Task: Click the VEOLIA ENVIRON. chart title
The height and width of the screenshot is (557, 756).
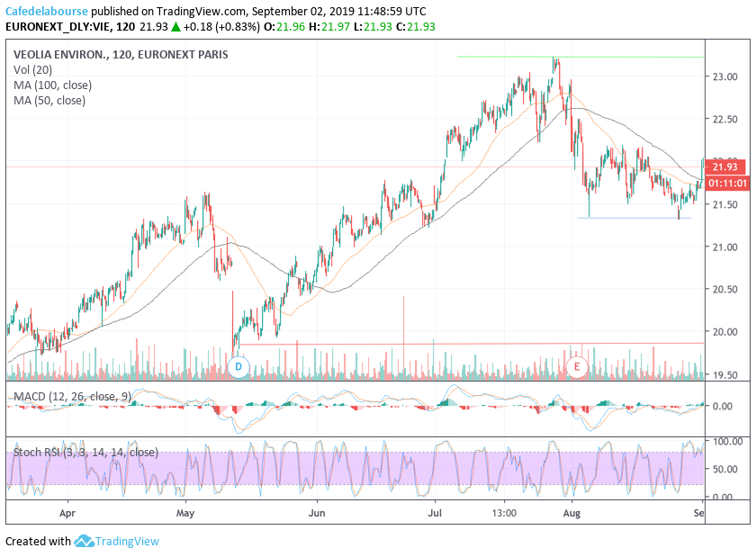Action: [x=121, y=55]
